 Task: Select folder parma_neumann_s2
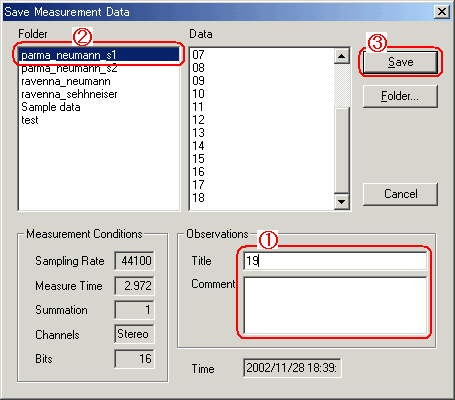point(99,68)
